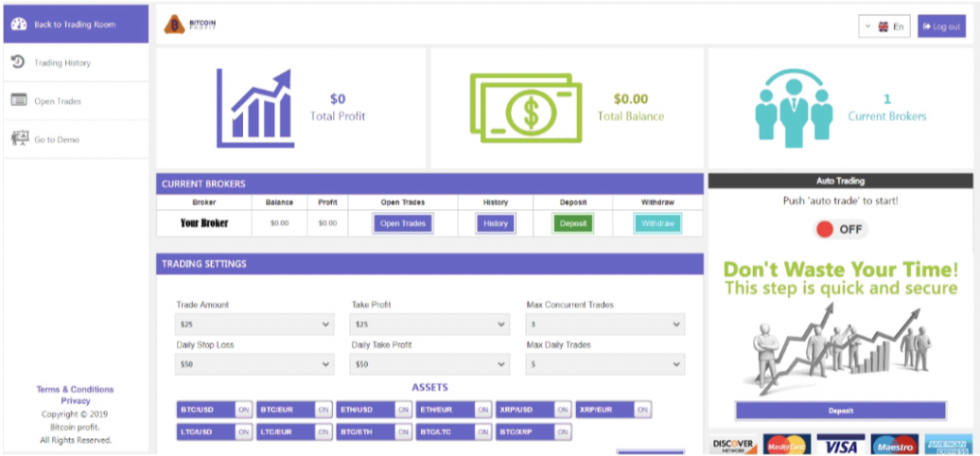Click the Go to Demo icon
This screenshot has height=456, width=980.
pos(18,139)
